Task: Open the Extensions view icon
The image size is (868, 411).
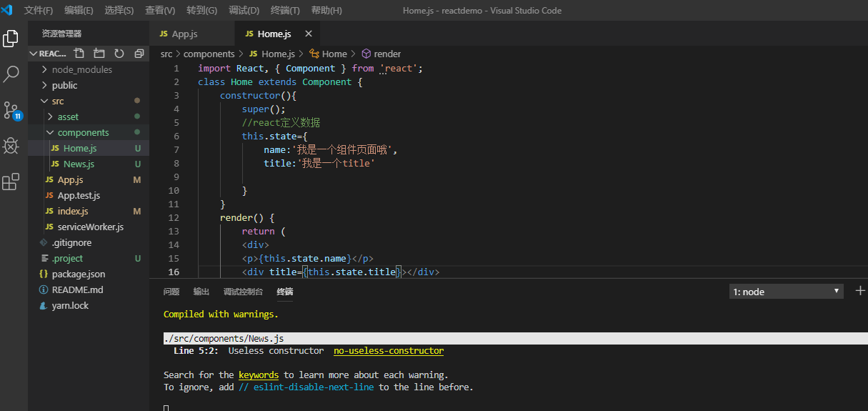Action: tap(11, 182)
